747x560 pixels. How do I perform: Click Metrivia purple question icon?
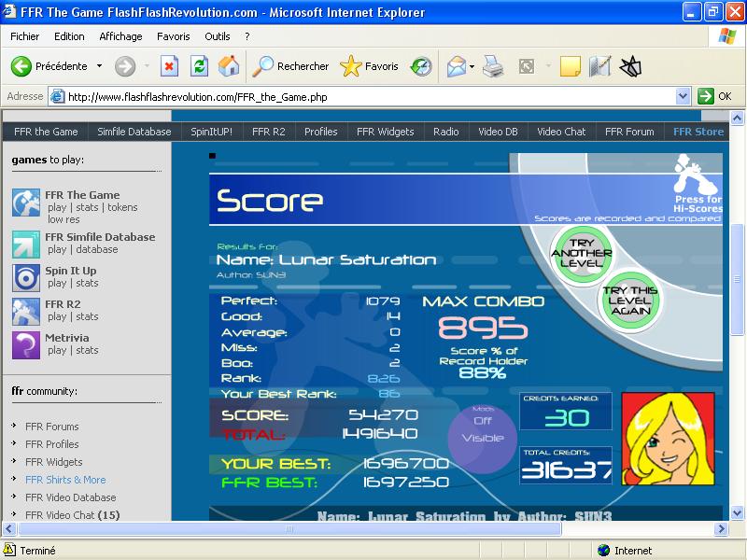pos(26,345)
